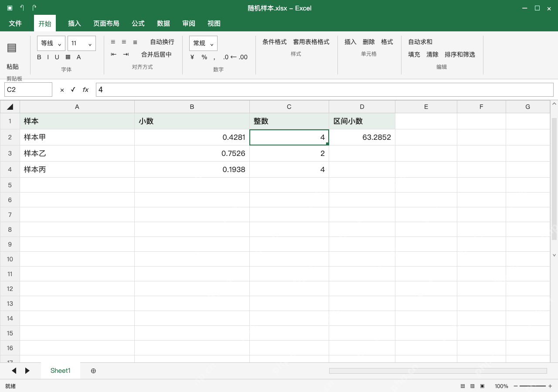558x392 pixels.
Task: Switch to Page Layout view icon
Action: [473, 386]
